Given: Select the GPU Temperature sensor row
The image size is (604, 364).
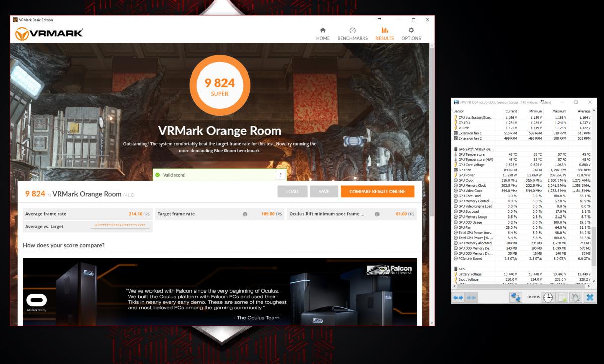Looking at the screenshot, I should pyautogui.click(x=522, y=154).
